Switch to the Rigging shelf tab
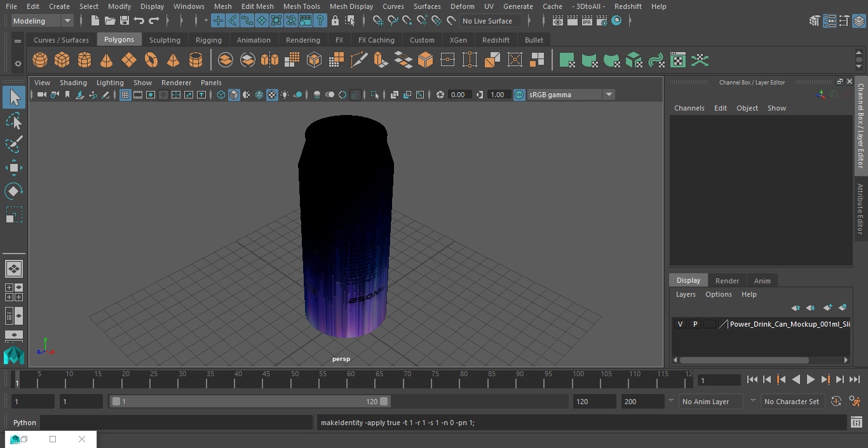Screen dimensions: 868x448 click(x=208, y=40)
